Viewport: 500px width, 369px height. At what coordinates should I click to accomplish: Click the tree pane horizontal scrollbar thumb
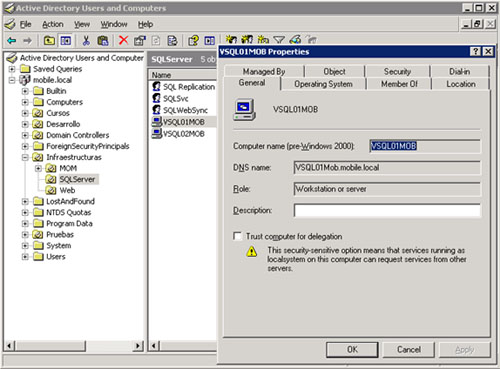[x=50, y=346]
